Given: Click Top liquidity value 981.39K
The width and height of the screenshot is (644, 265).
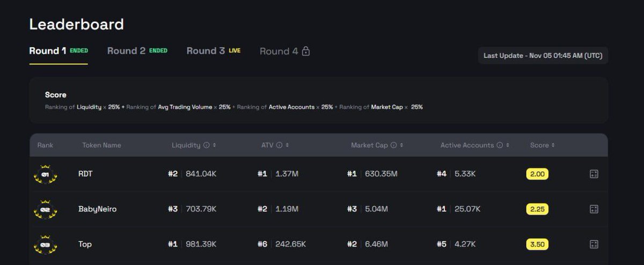Looking at the screenshot, I should click(201, 244).
